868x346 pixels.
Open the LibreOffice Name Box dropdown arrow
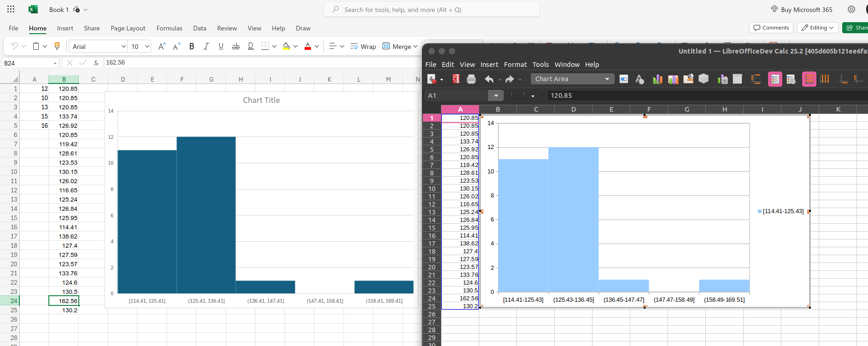pyautogui.click(x=496, y=95)
